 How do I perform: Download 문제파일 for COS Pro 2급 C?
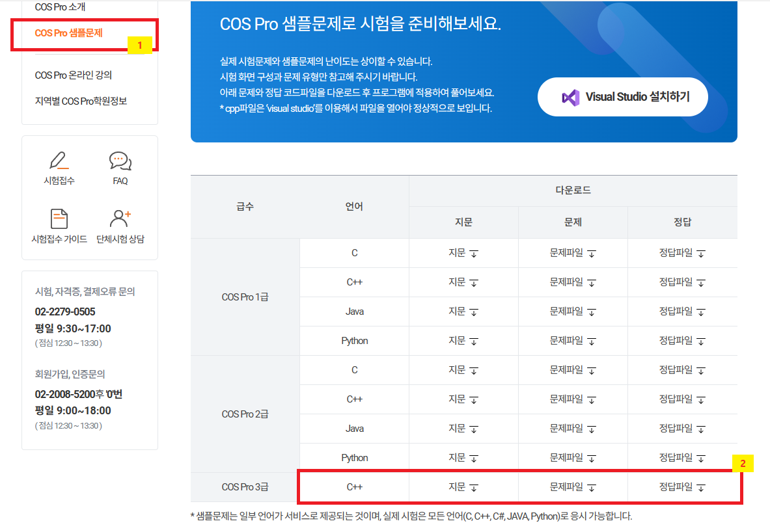pos(573,370)
